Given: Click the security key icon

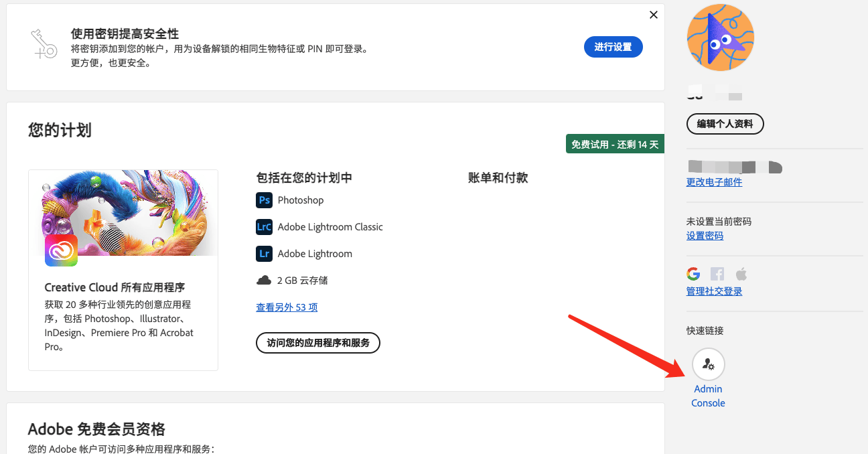Looking at the screenshot, I should pos(44,45).
